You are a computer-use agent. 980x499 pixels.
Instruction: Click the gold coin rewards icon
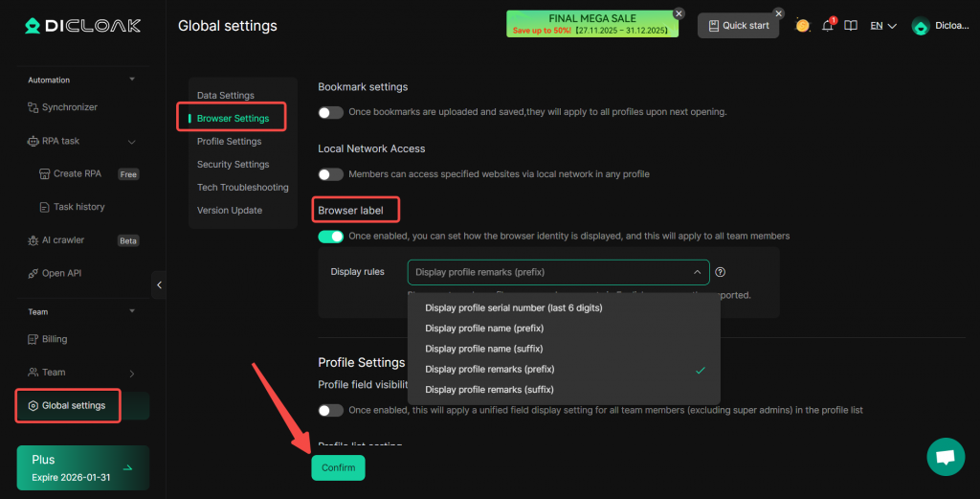803,26
